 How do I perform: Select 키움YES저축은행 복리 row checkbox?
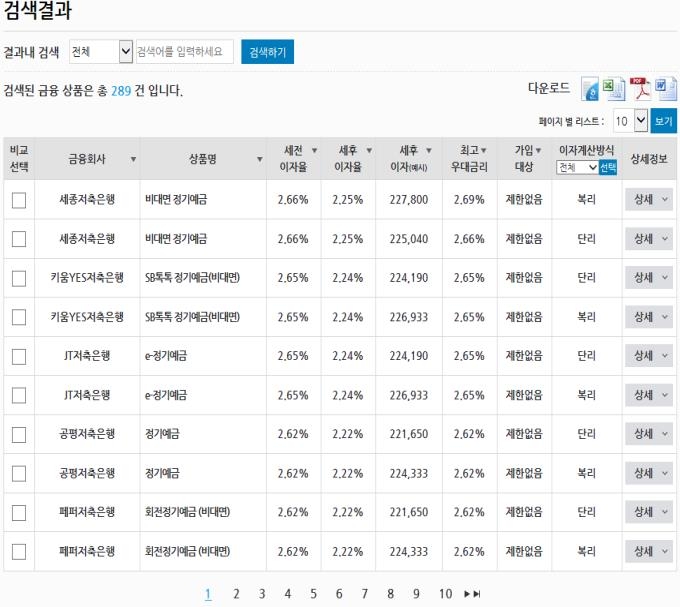coord(19,317)
